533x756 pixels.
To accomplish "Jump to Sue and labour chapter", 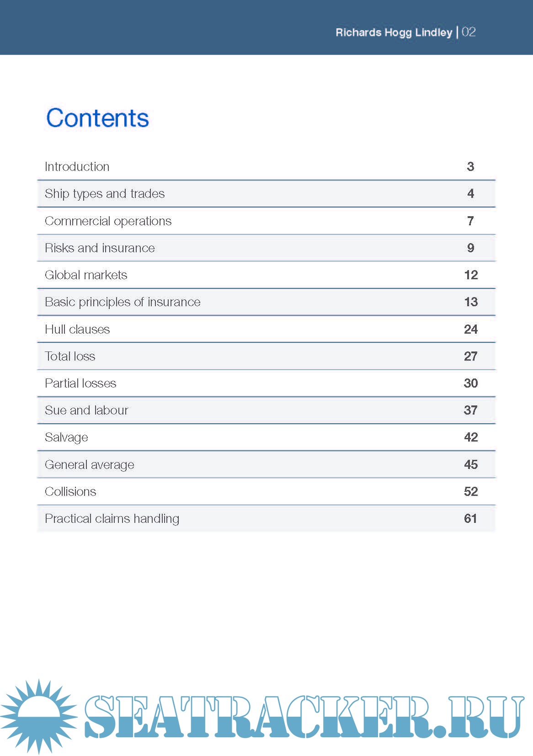I will [x=86, y=410].
